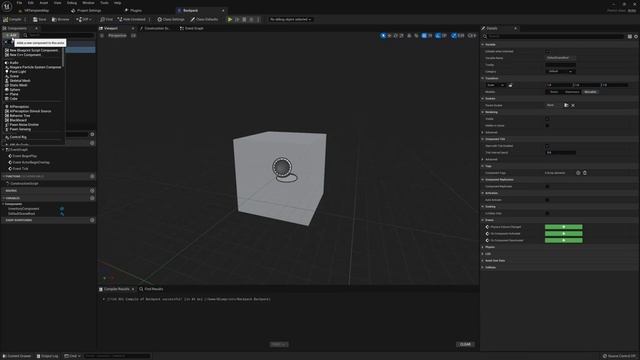The width and height of the screenshot is (640, 360).
Task: Add Pawn Noise Emitter component
Action: pyautogui.click(x=22, y=125)
